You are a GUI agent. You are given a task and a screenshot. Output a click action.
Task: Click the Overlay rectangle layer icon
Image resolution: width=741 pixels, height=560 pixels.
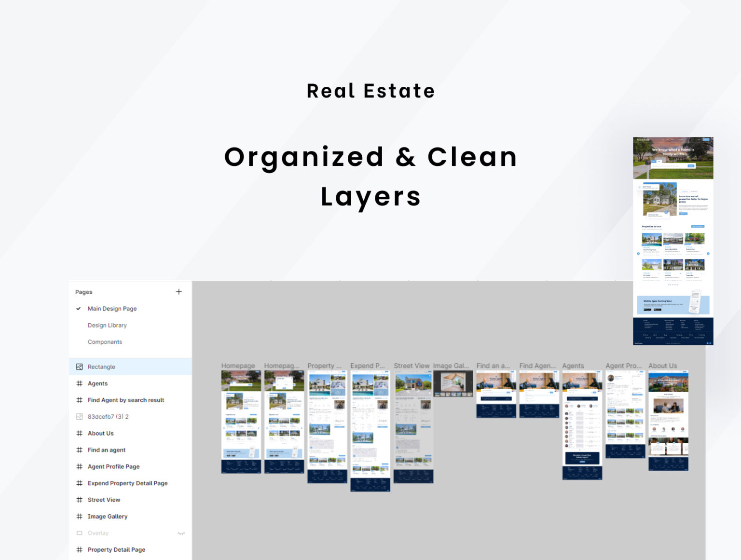80,533
